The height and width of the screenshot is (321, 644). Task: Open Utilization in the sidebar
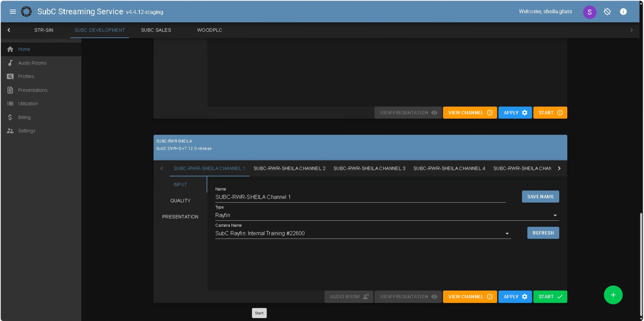point(28,104)
